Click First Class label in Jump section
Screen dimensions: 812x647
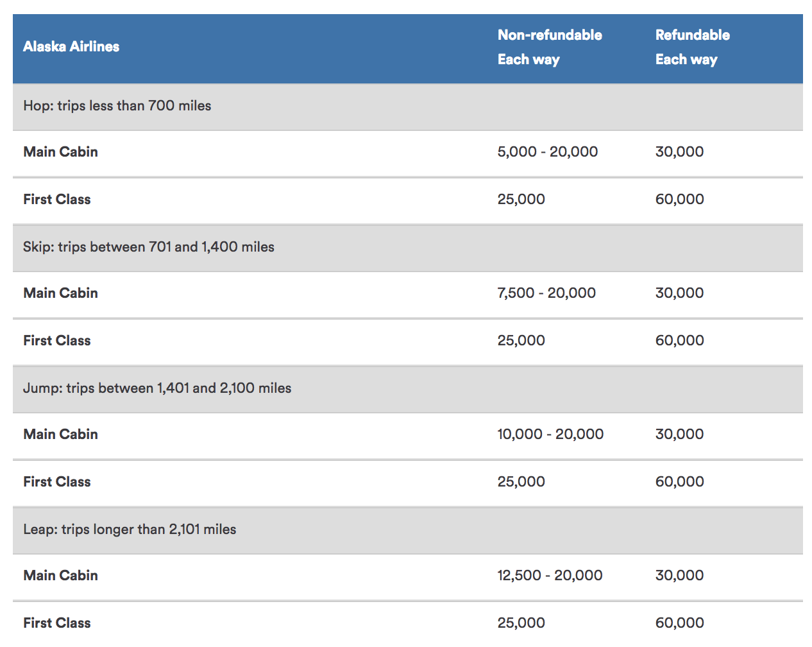[57, 482]
